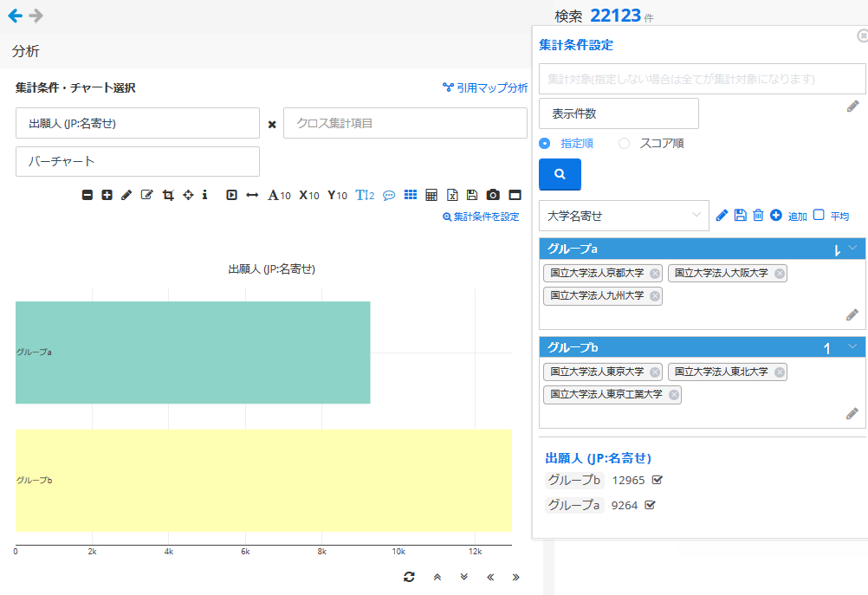Show chart info with the i icon

tap(204, 195)
